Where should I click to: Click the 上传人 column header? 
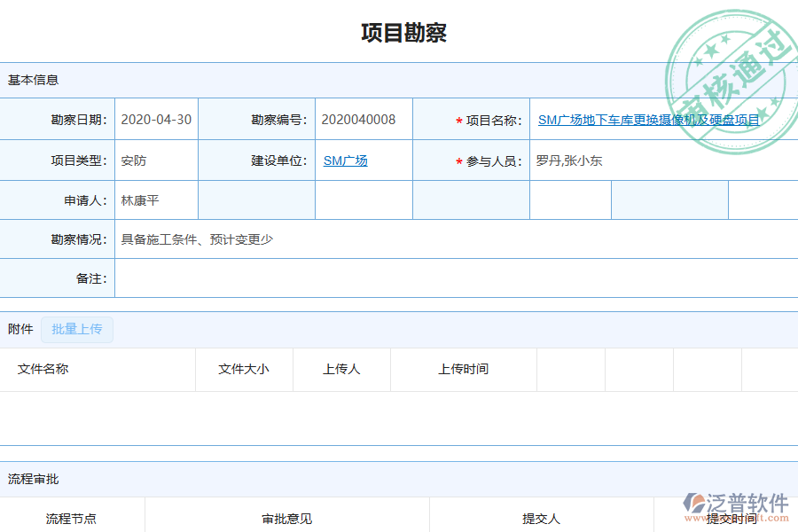pyautogui.click(x=341, y=370)
